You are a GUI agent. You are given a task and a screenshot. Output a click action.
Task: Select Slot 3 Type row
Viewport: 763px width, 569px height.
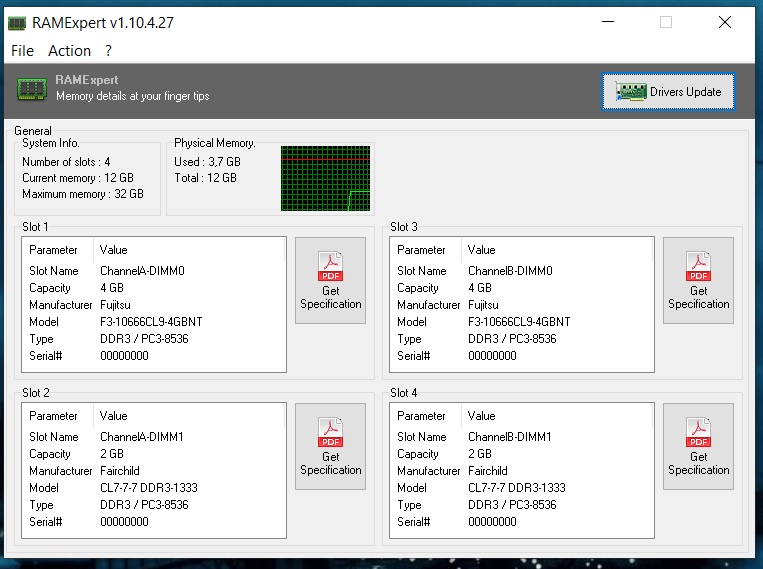(522, 339)
